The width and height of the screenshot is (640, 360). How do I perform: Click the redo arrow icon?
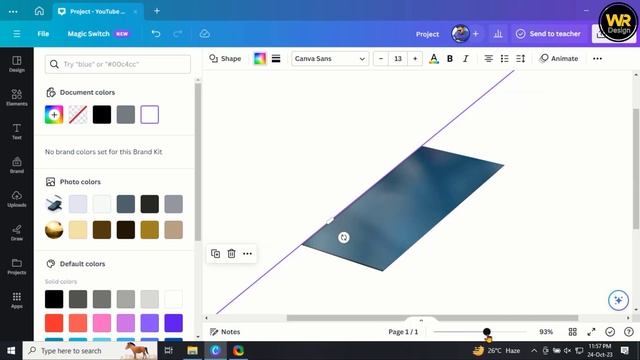[x=178, y=34]
